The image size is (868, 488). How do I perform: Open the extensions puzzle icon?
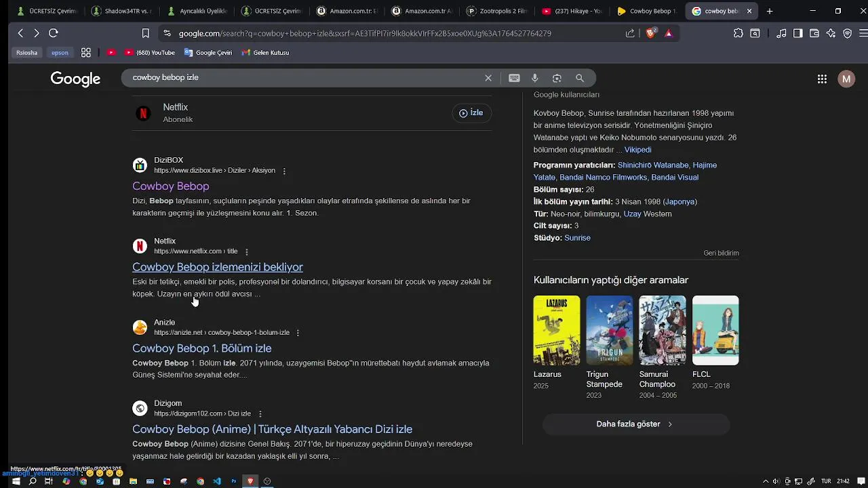(738, 33)
